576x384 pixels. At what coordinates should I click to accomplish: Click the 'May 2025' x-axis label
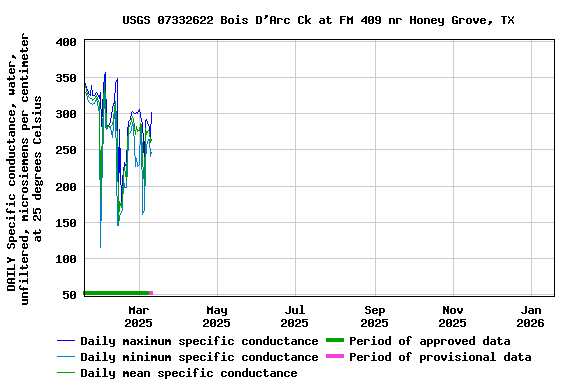(216, 317)
